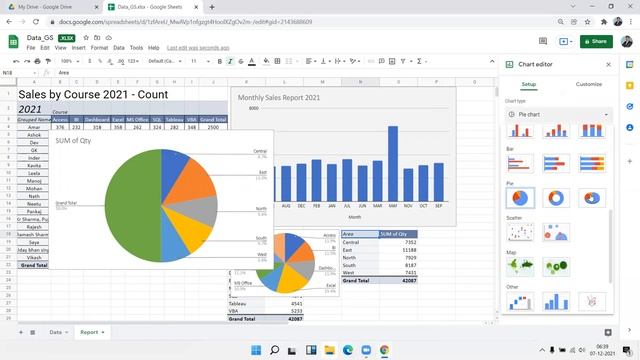
Task: Click the Print icon
Action: click(38, 61)
